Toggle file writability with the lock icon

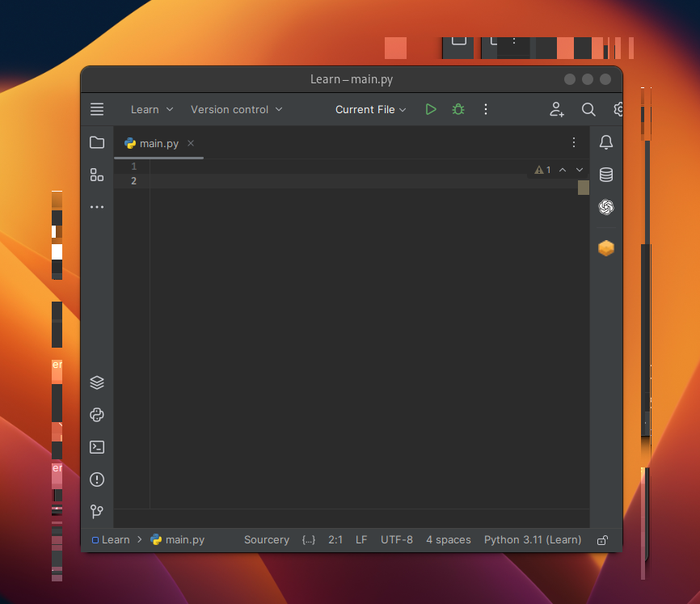[602, 539]
